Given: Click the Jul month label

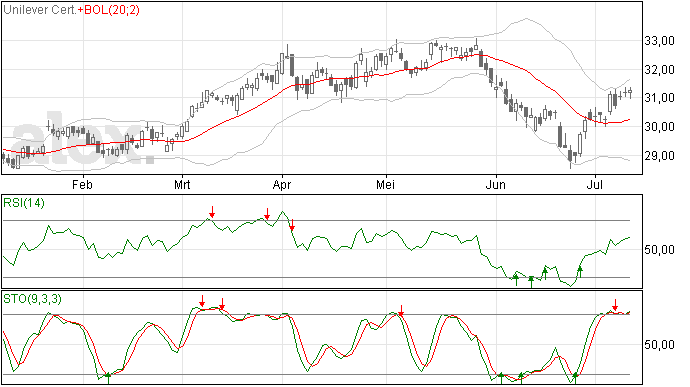Looking at the screenshot, I should click(x=595, y=184).
